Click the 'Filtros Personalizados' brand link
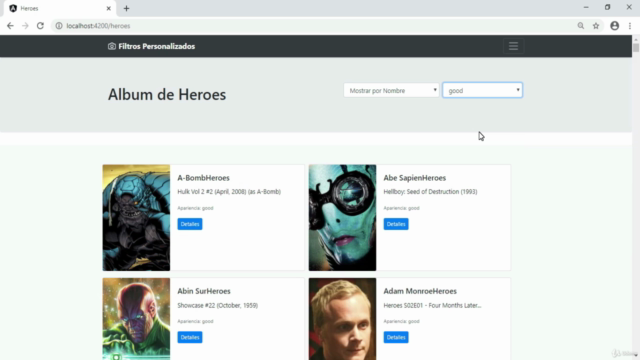Viewport: 640px width, 360px height. click(156, 46)
